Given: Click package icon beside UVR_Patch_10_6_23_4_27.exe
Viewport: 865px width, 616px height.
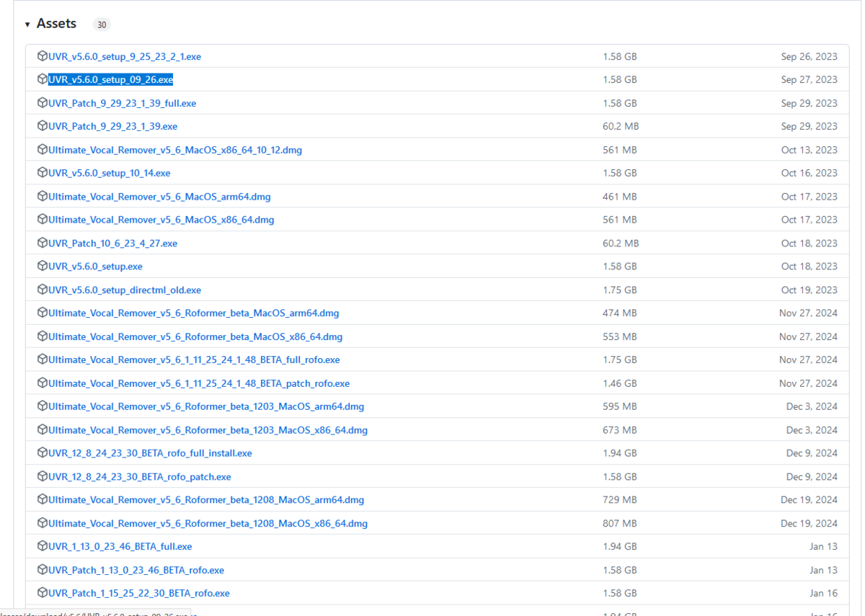Looking at the screenshot, I should pyautogui.click(x=43, y=244).
